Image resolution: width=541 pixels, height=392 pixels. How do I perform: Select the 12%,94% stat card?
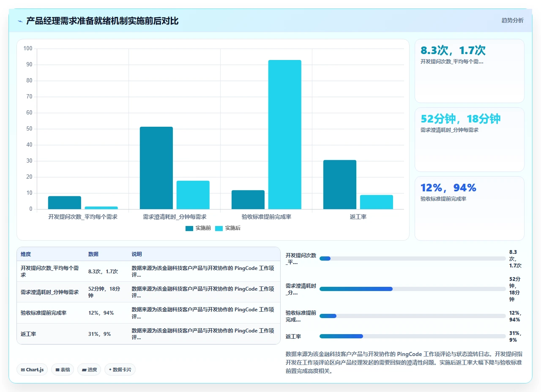pyautogui.click(x=470, y=208)
